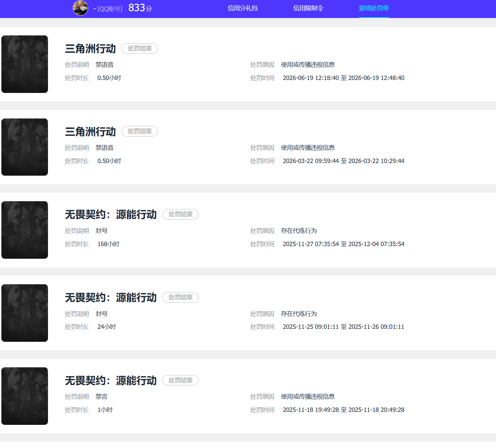Click the thumbnail of the 禁言 1小时 record
Screen dimensions: 496x448
click(x=24, y=396)
